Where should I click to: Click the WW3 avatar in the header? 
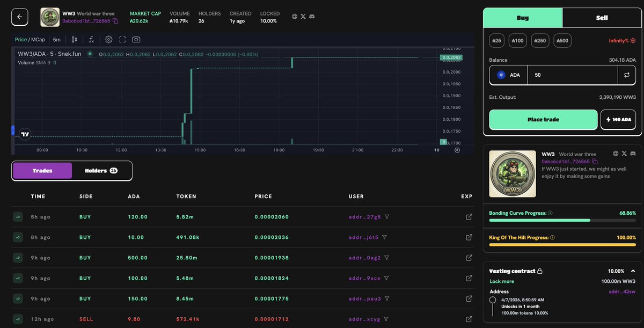pos(50,17)
